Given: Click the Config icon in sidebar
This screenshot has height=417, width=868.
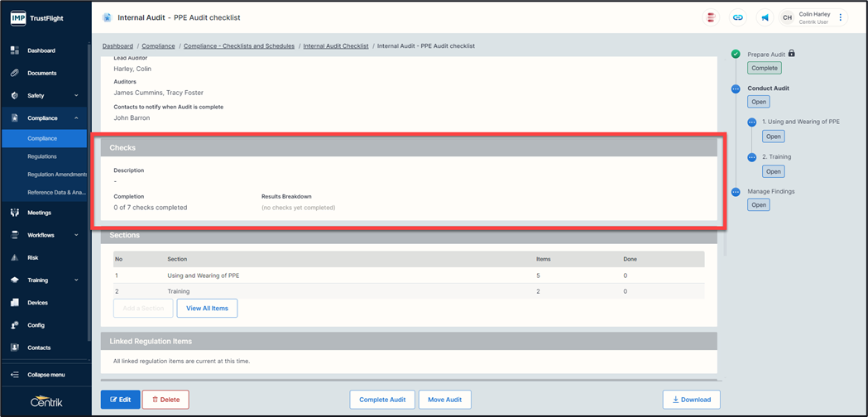Looking at the screenshot, I should click(15, 325).
